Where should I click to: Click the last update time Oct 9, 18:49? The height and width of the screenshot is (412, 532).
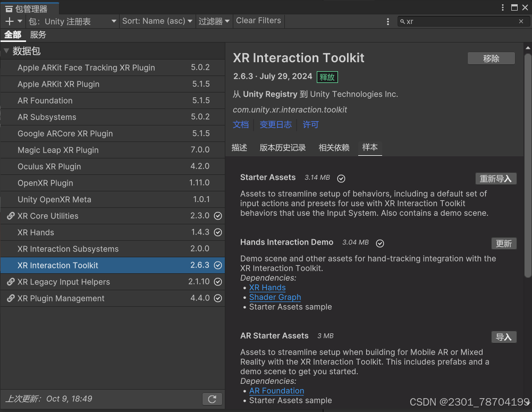tap(69, 399)
